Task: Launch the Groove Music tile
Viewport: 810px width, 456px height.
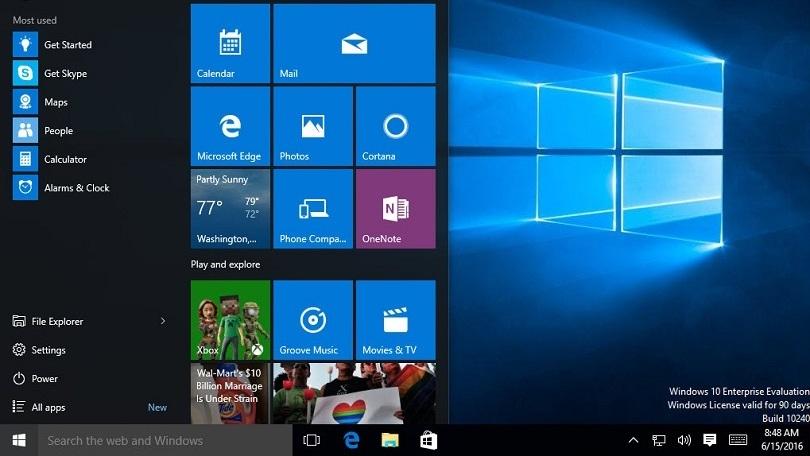Action: 313,320
